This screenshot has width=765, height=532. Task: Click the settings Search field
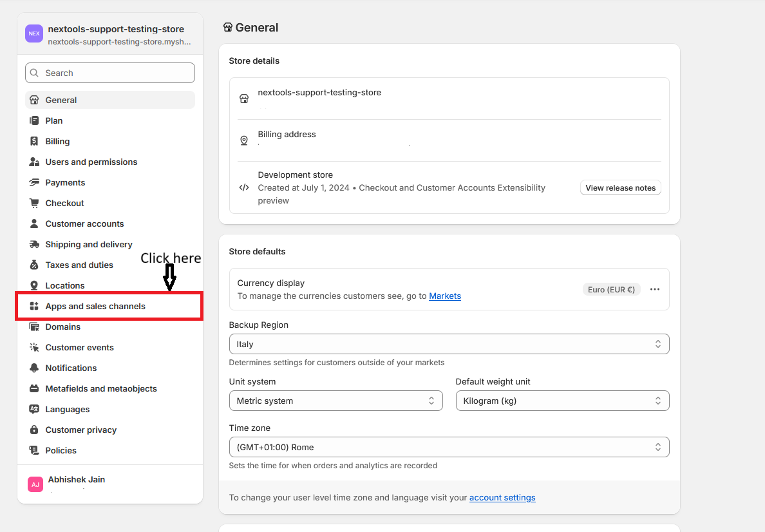point(110,73)
